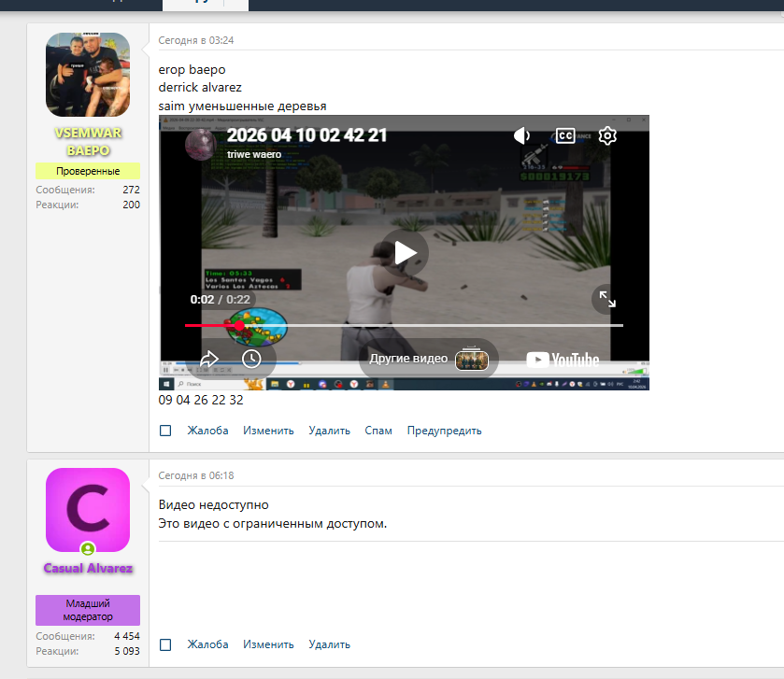The image size is (784, 679).
Task: Click 'Изменить' on VSEMWAR BAEPO's post
Action: (x=268, y=431)
